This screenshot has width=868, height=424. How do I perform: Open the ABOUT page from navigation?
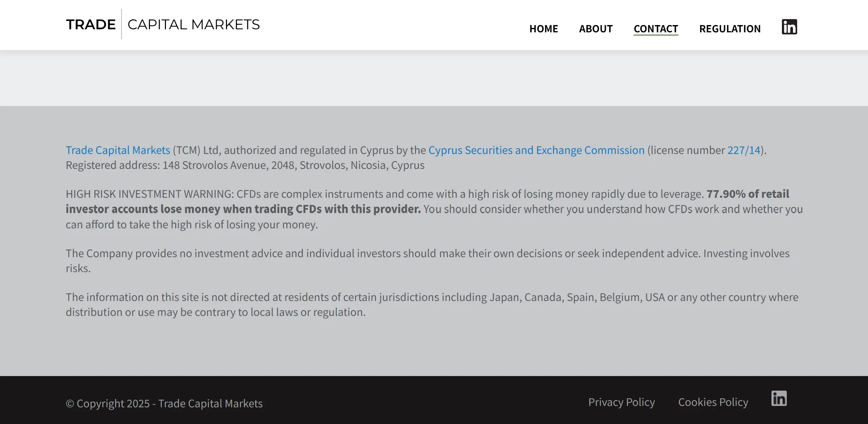[596, 29]
